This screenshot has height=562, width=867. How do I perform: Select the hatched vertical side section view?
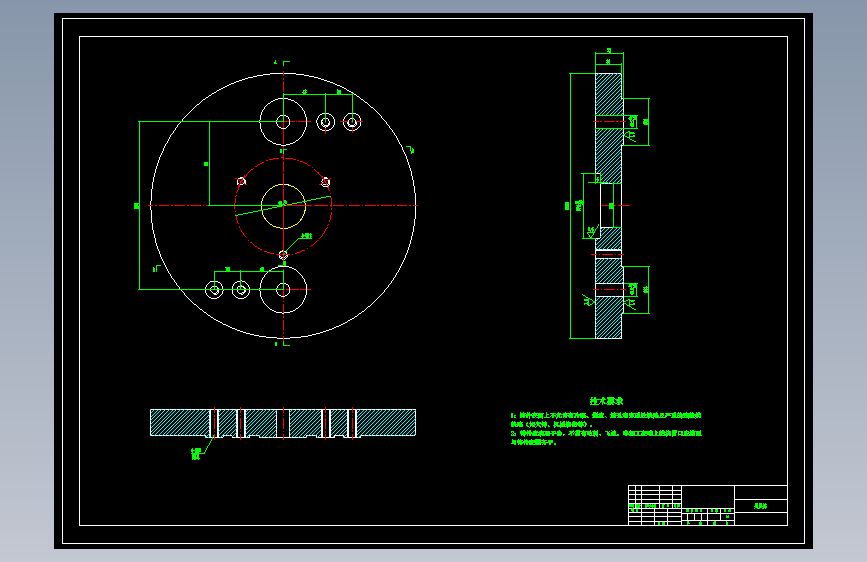[x=609, y=206]
